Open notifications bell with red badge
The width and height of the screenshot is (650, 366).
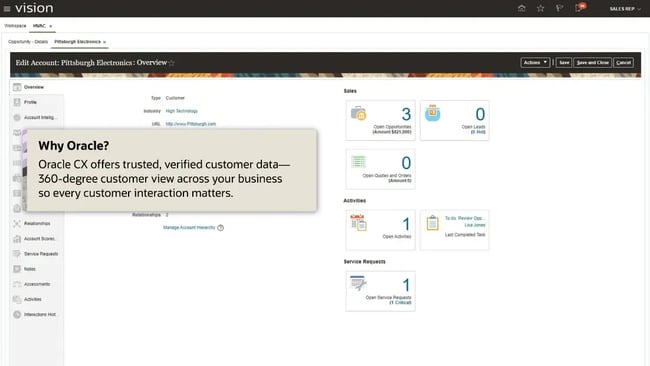pos(580,8)
